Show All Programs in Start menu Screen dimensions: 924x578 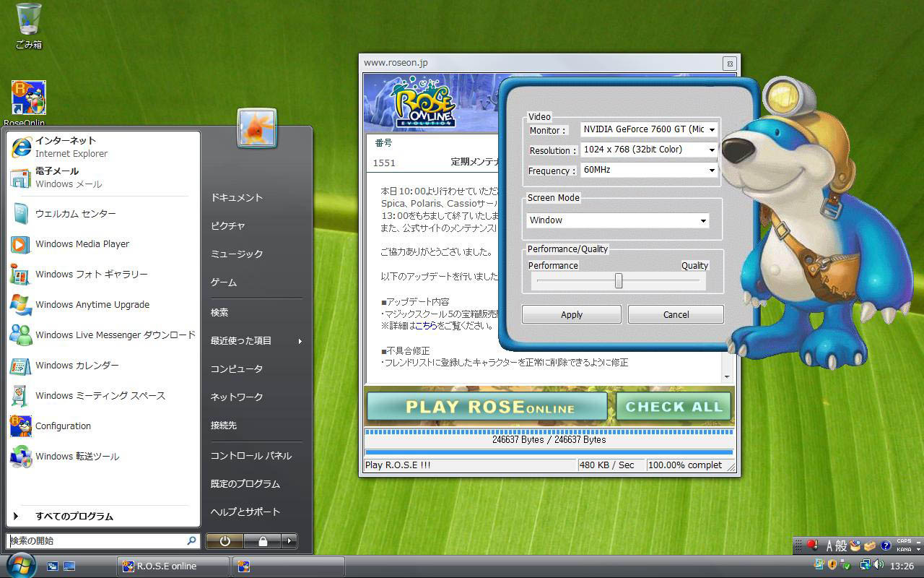click(74, 517)
